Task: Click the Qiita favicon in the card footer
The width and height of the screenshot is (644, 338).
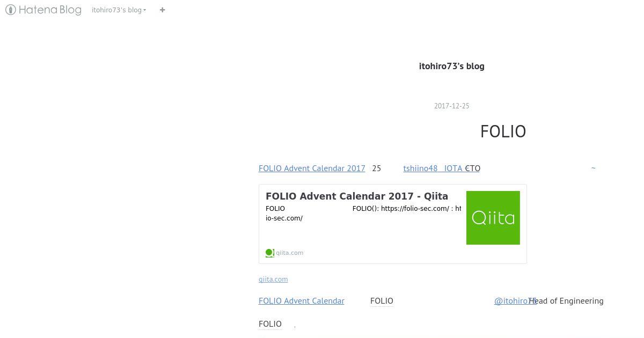Action: pos(269,253)
